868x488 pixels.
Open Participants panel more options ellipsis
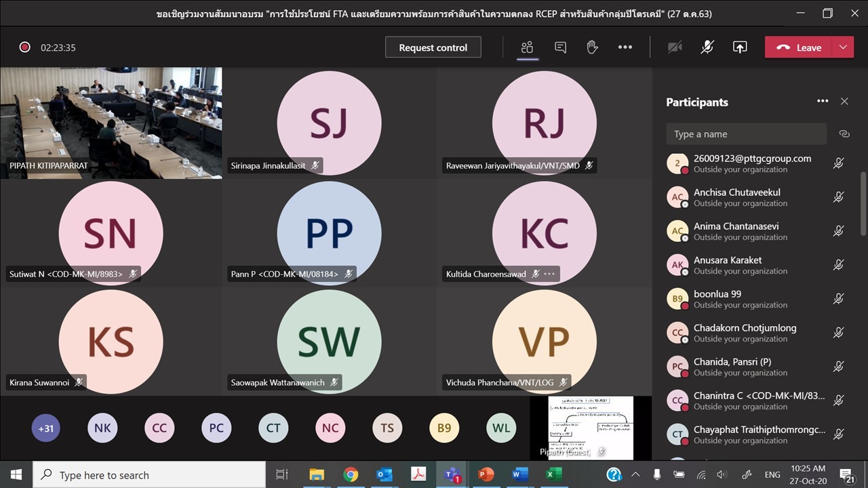coord(823,102)
